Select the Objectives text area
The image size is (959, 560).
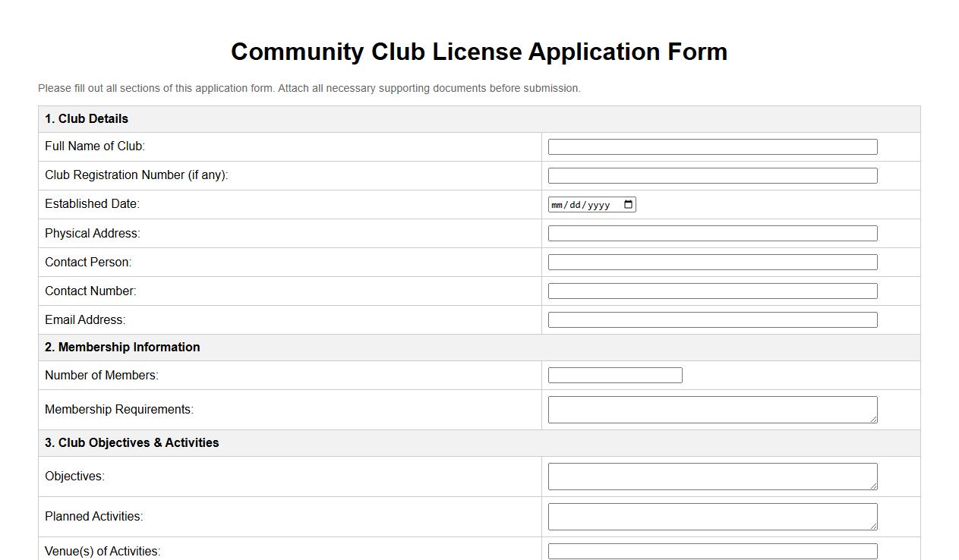[706, 475]
